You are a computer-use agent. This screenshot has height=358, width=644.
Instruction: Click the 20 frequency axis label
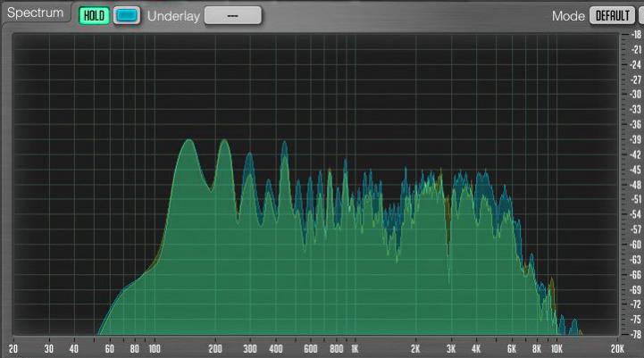(x=13, y=349)
